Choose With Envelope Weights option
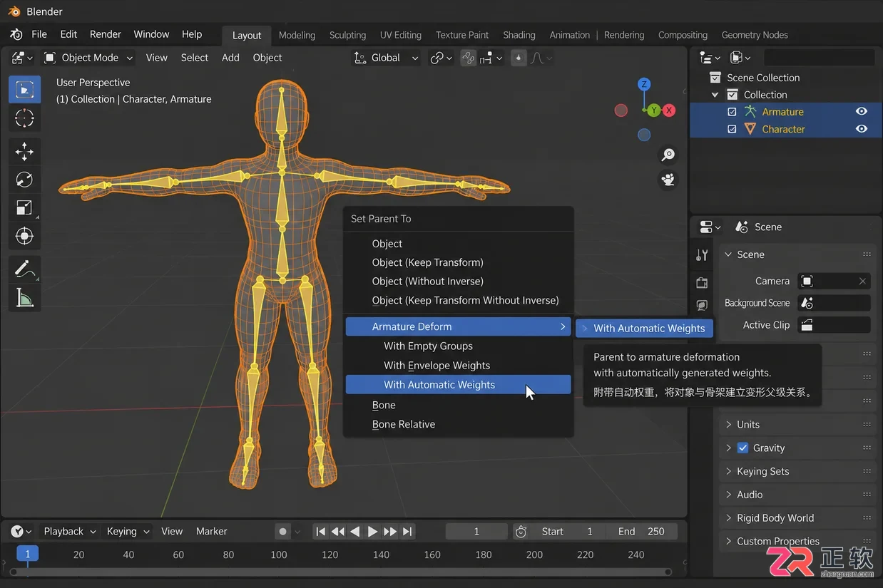The image size is (883, 588). [458, 366]
